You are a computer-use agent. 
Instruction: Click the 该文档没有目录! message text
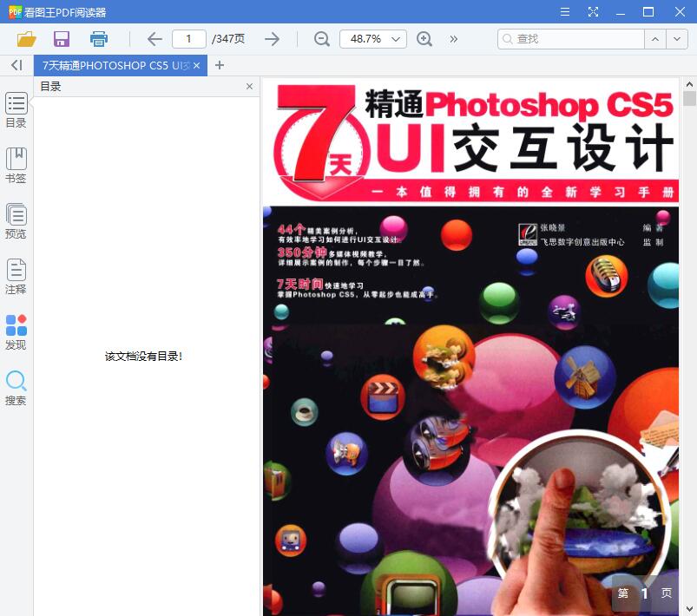tap(143, 356)
